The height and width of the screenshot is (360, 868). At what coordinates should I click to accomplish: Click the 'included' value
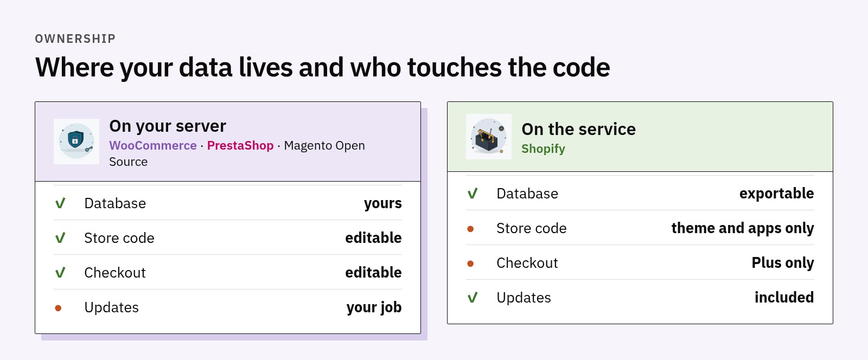pyautogui.click(x=784, y=298)
